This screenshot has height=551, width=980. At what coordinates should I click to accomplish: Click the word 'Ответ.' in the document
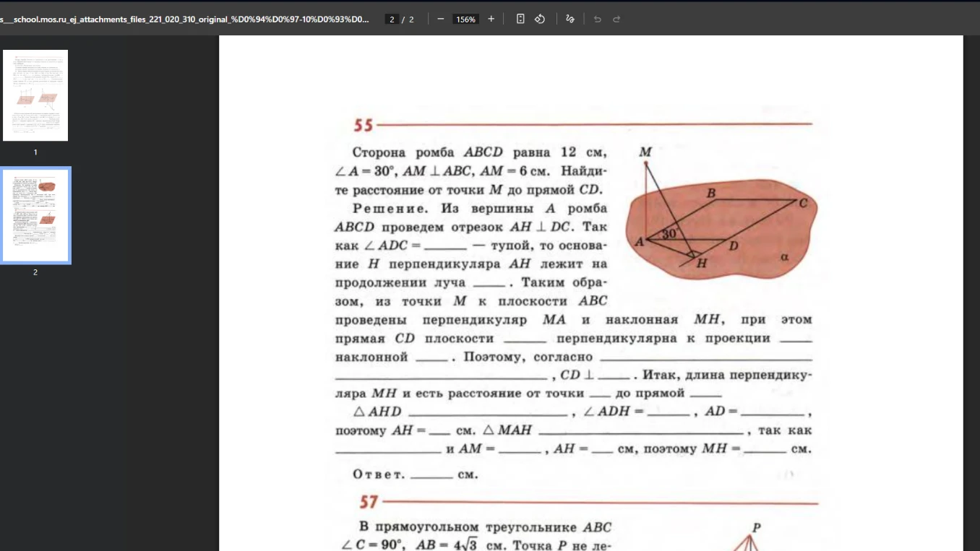pos(378,474)
